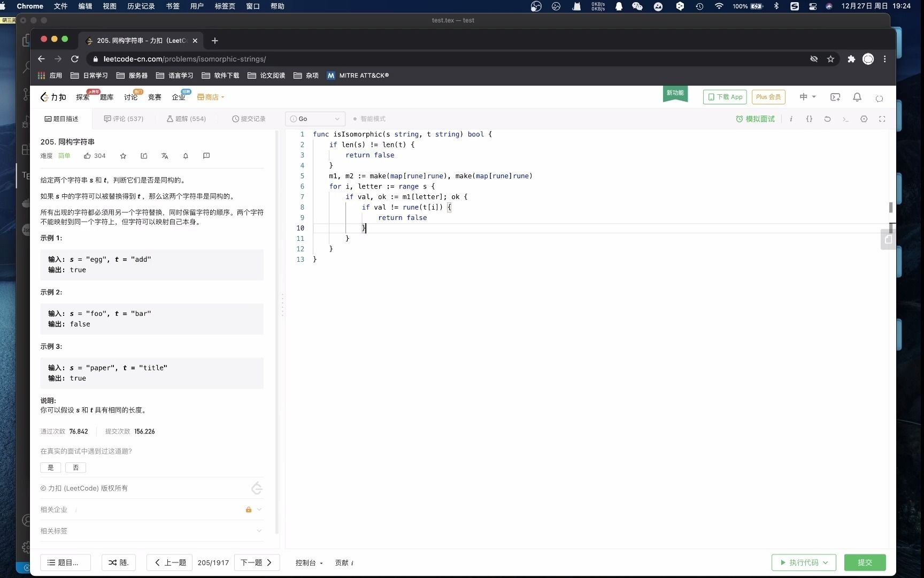Open 竞赛 in top navigation
The height and width of the screenshot is (578, 924).
(155, 97)
